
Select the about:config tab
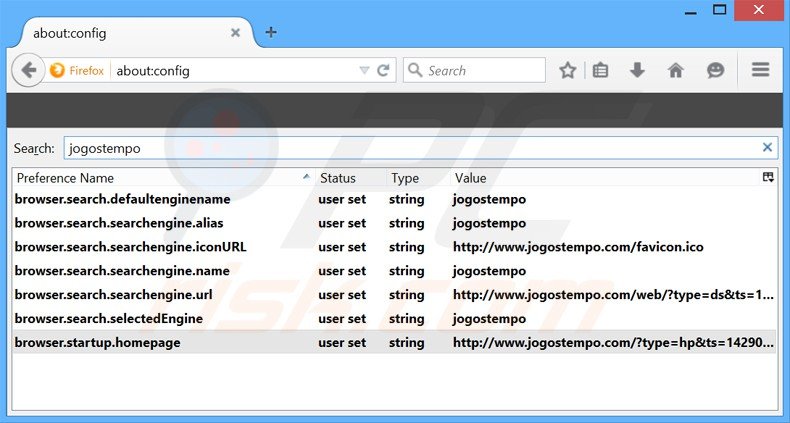(136, 33)
